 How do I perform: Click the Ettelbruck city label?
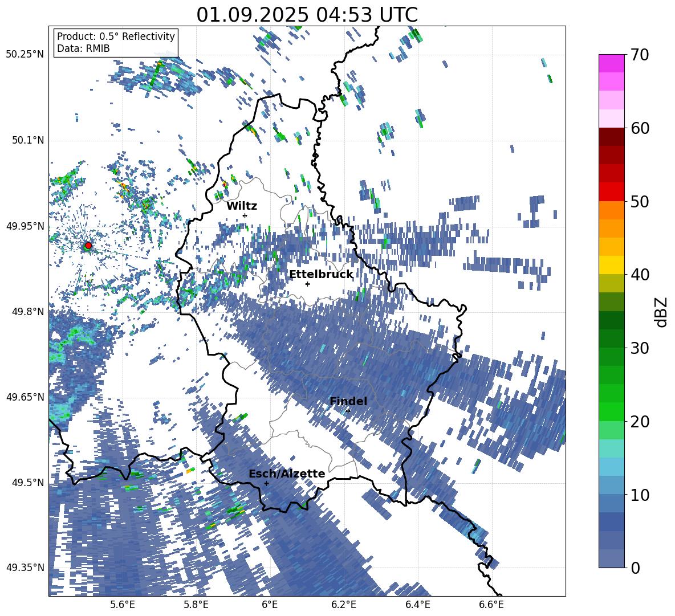pos(321,275)
